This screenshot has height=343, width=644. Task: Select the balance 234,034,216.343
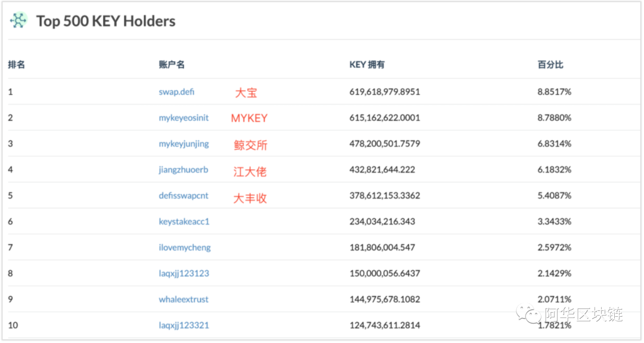tap(382, 222)
